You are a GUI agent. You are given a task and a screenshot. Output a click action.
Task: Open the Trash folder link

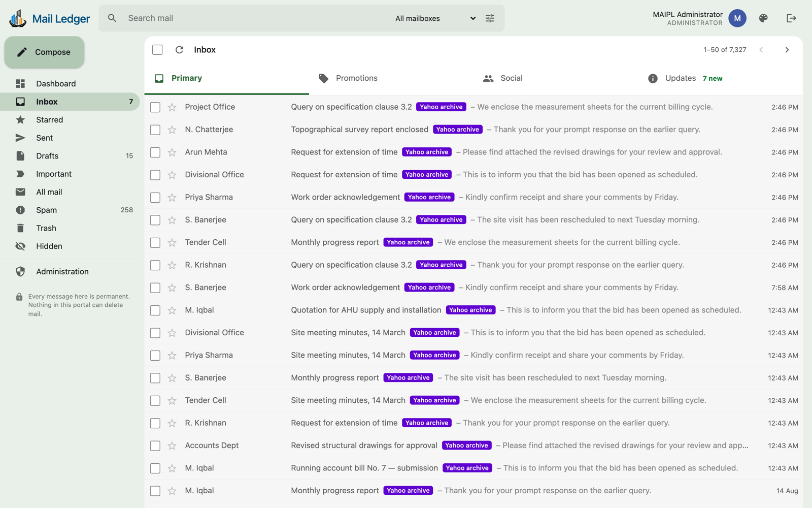pos(70,228)
